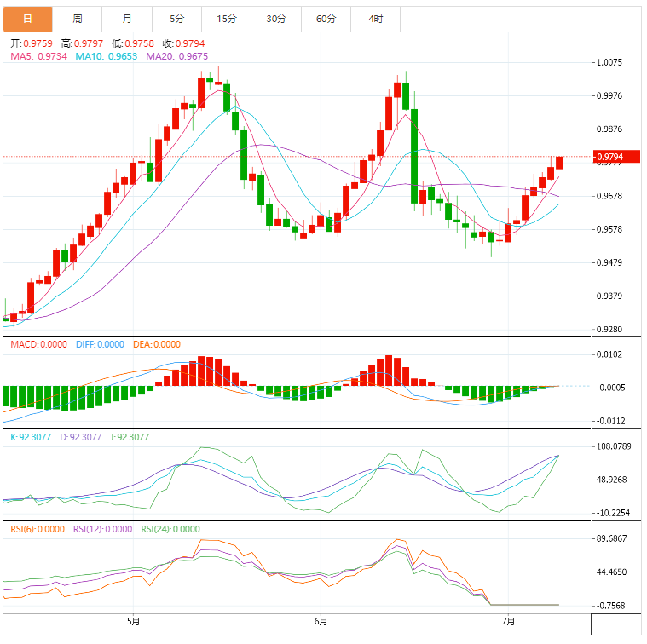Click the 0.9578 price axis label

point(609,229)
